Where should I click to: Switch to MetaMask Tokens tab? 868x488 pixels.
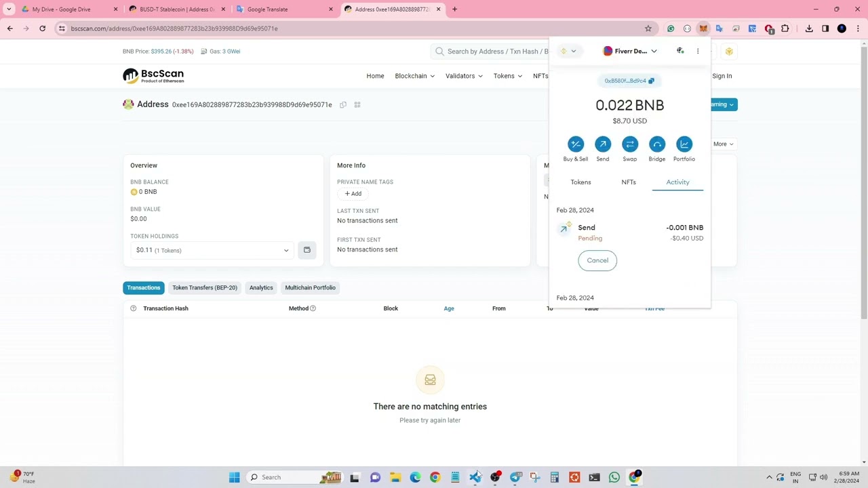580,182
